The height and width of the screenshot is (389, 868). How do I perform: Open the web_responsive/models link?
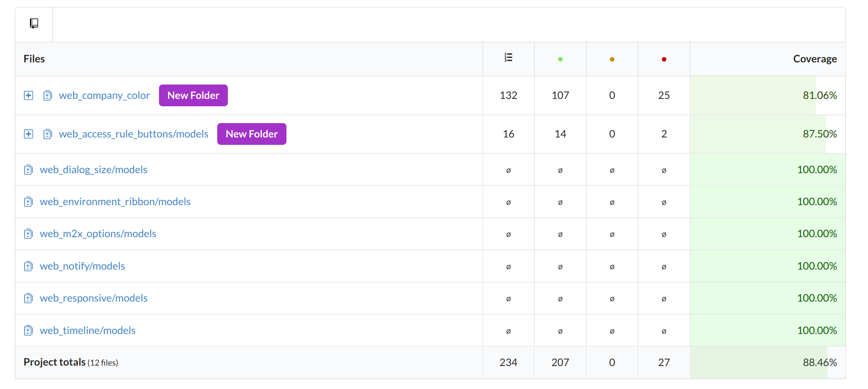[93, 298]
